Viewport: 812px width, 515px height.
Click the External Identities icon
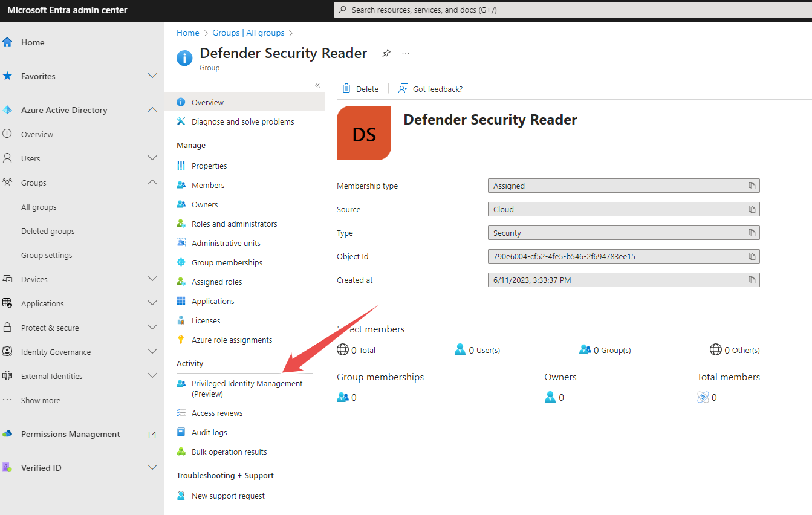point(7,376)
